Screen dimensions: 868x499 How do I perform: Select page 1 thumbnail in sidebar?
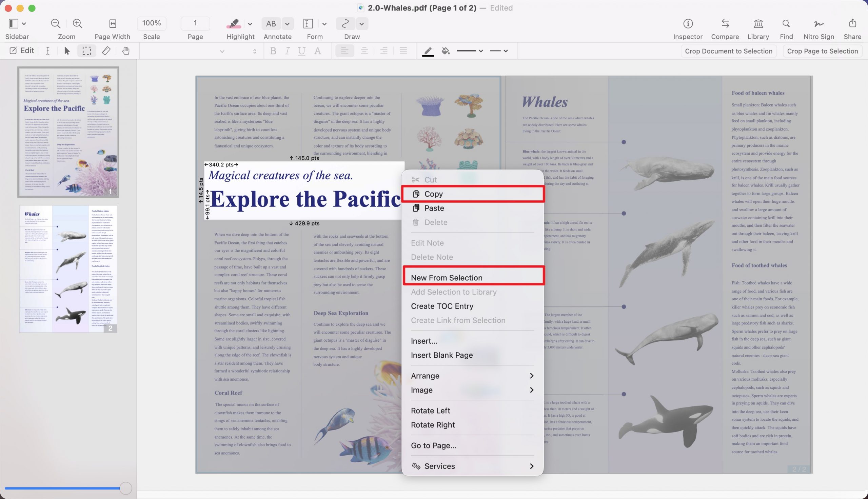[68, 132]
